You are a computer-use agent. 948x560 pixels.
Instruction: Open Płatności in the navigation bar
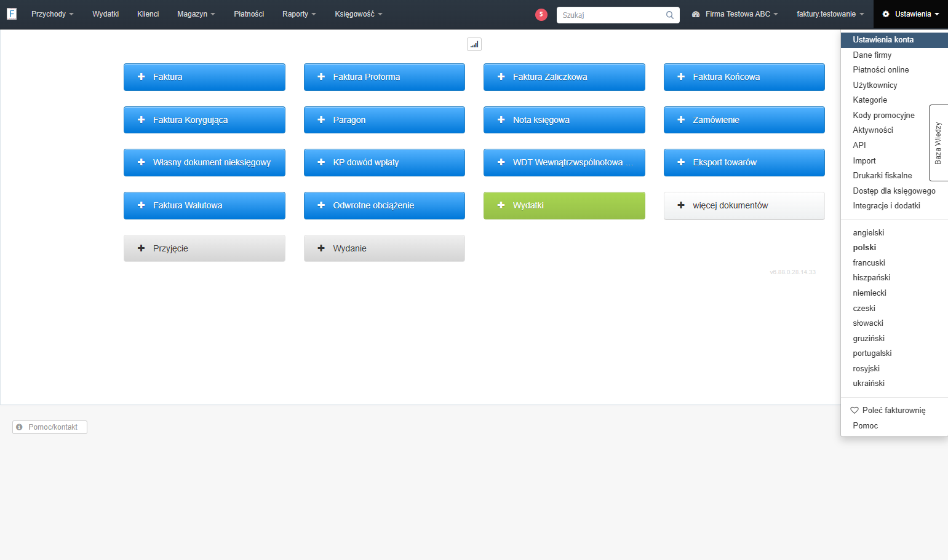click(249, 14)
